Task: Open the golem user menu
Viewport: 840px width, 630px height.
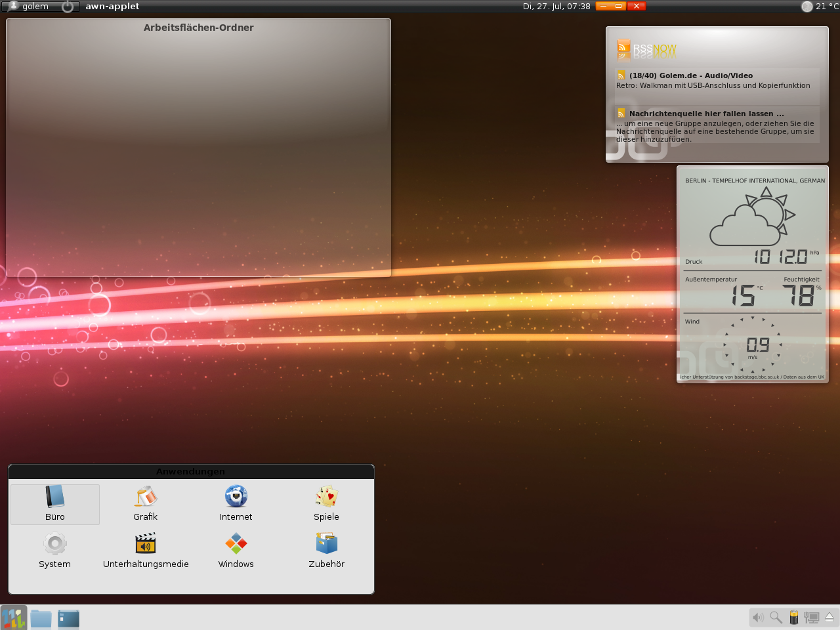Action: [x=28, y=7]
